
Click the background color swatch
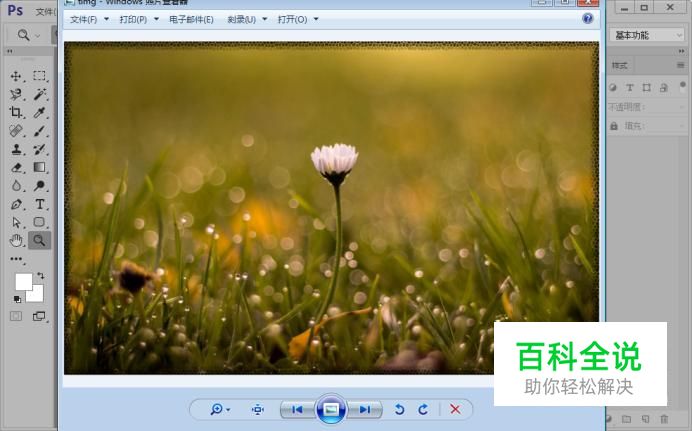coord(38,296)
